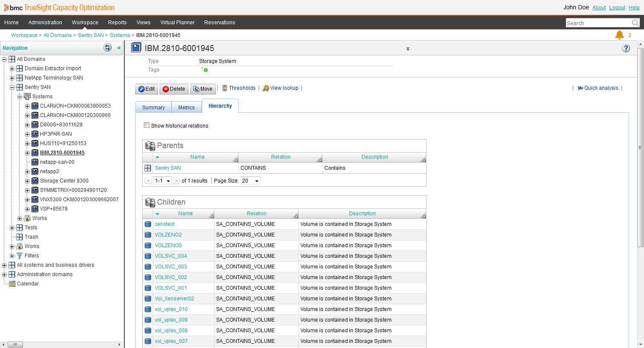Open the 1-1 results range dropdown
The height and width of the screenshot is (348, 644).
[x=163, y=181]
